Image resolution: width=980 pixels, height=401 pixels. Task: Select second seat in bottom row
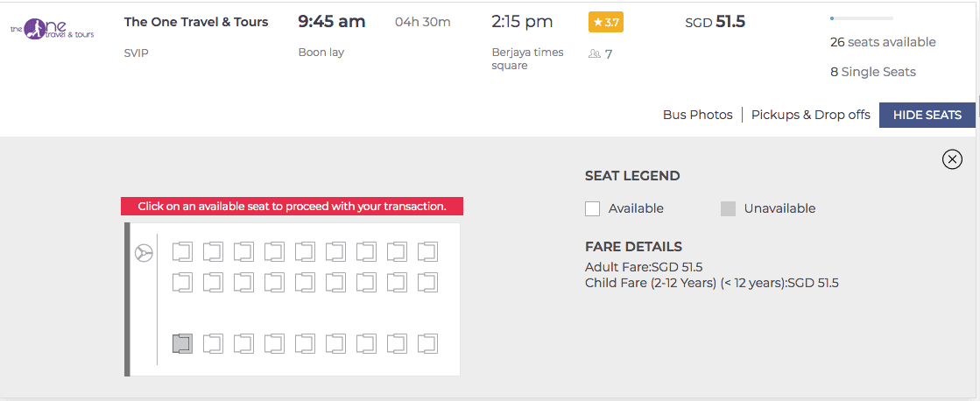[213, 343]
